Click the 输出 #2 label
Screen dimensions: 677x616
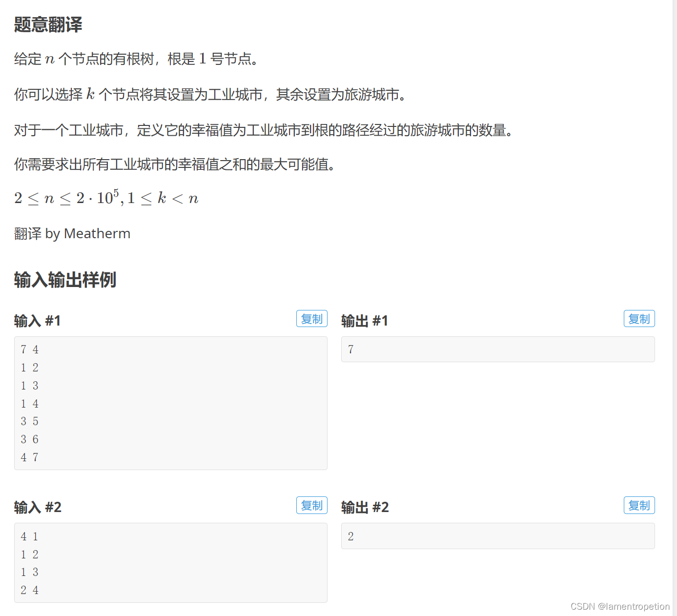click(x=365, y=508)
